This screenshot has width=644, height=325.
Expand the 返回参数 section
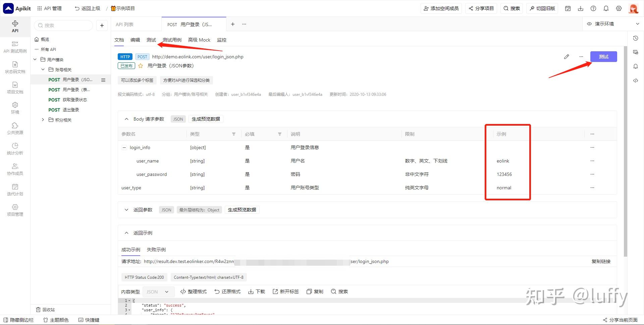(x=126, y=210)
